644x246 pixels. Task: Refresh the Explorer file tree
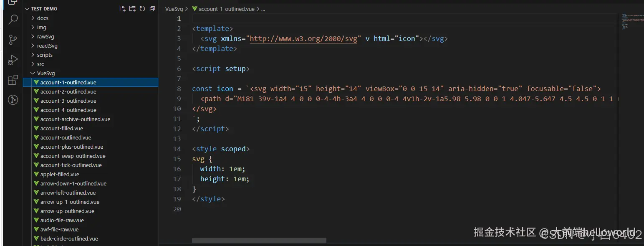pos(142,9)
